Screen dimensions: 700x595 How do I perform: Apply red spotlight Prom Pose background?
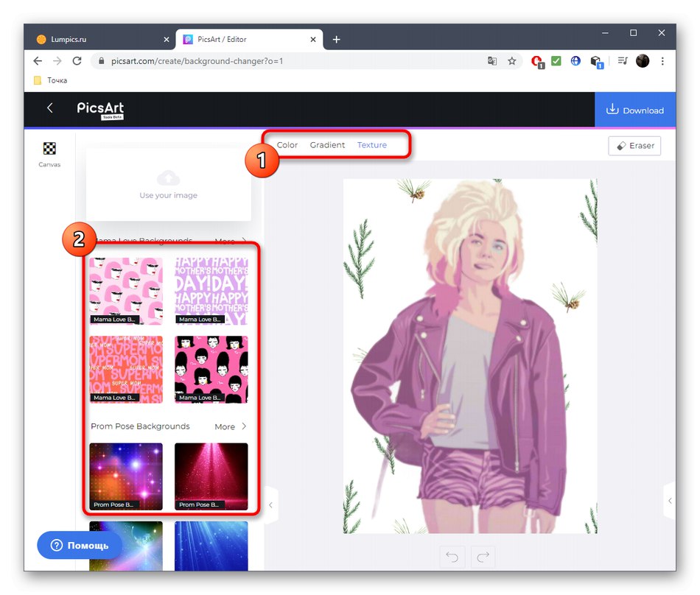(x=211, y=476)
